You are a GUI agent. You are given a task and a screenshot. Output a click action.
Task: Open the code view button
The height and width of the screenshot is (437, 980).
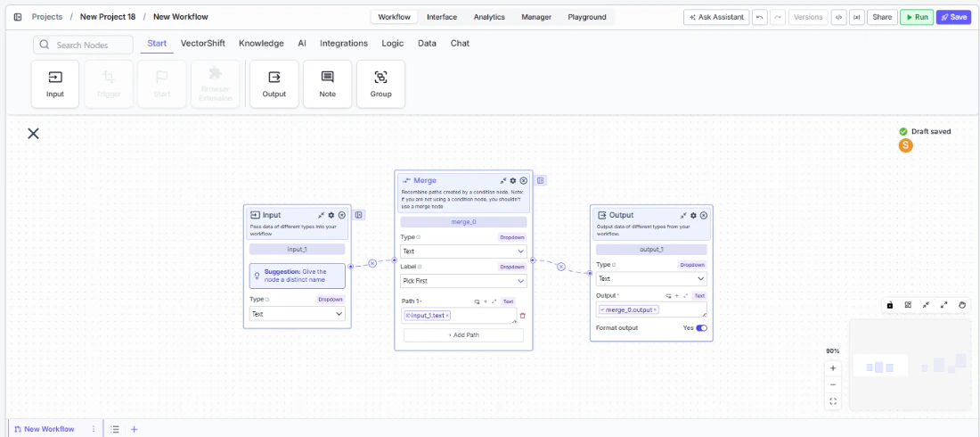pyautogui.click(x=838, y=17)
